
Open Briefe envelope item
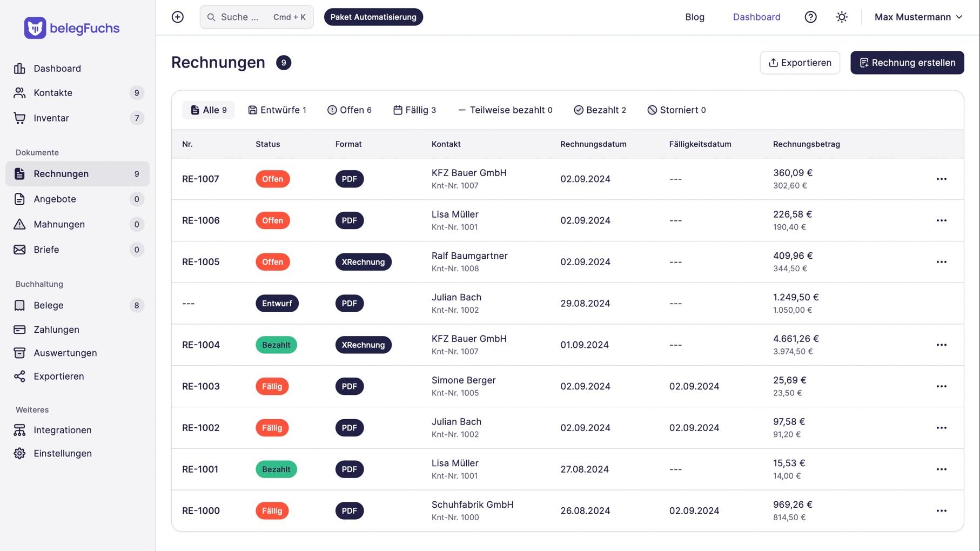pos(77,250)
